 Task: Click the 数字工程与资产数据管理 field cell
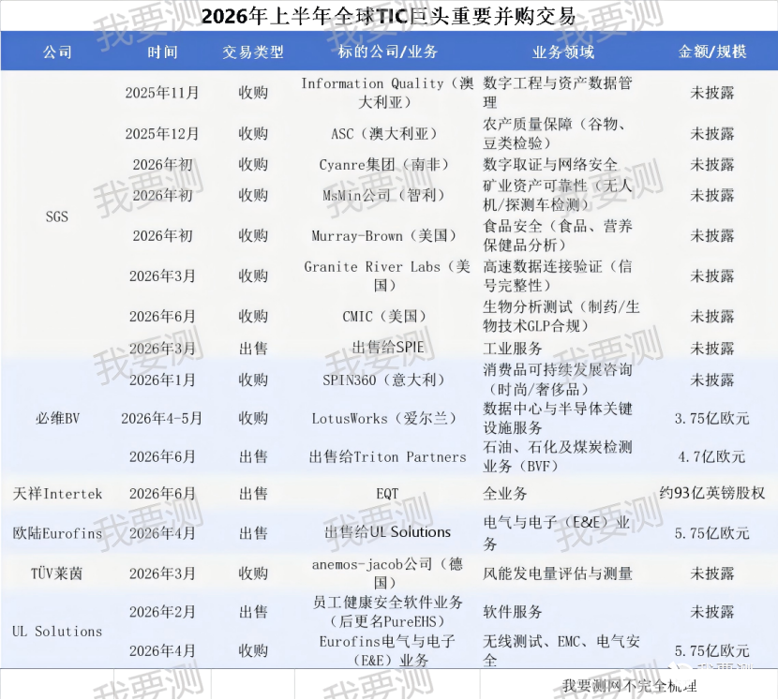558,93
